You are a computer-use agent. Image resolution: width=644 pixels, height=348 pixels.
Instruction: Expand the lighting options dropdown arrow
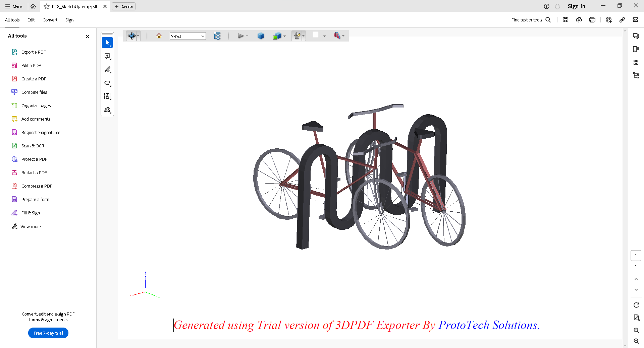click(304, 36)
